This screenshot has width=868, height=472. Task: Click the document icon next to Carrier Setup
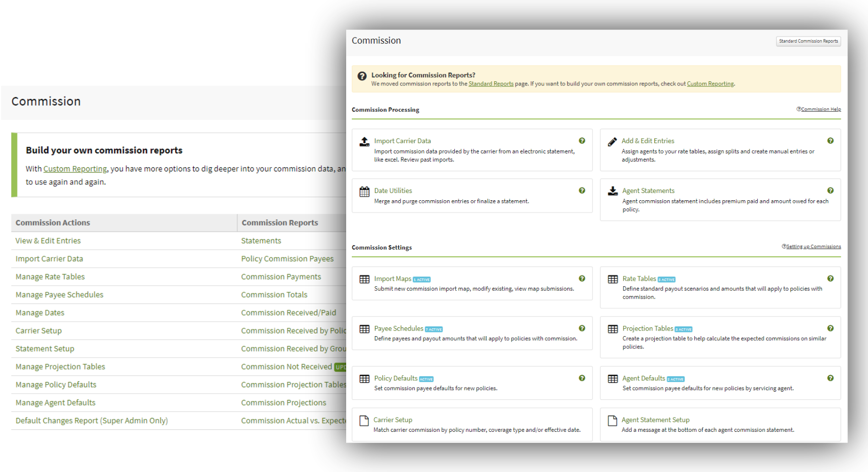(364, 419)
